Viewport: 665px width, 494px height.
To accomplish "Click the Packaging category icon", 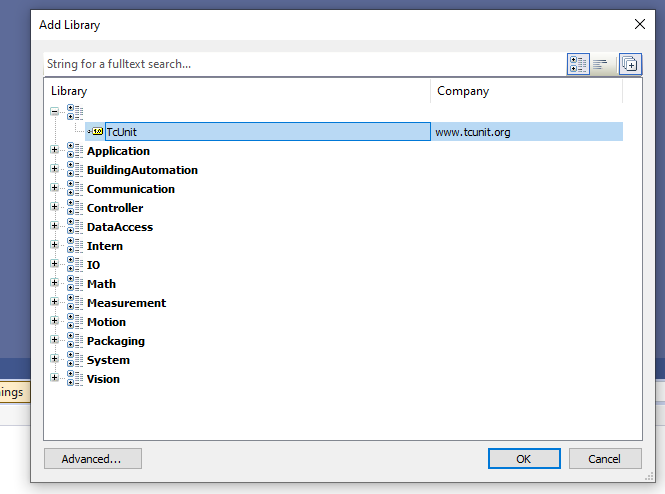I will pyautogui.click(x=75, y=340).
